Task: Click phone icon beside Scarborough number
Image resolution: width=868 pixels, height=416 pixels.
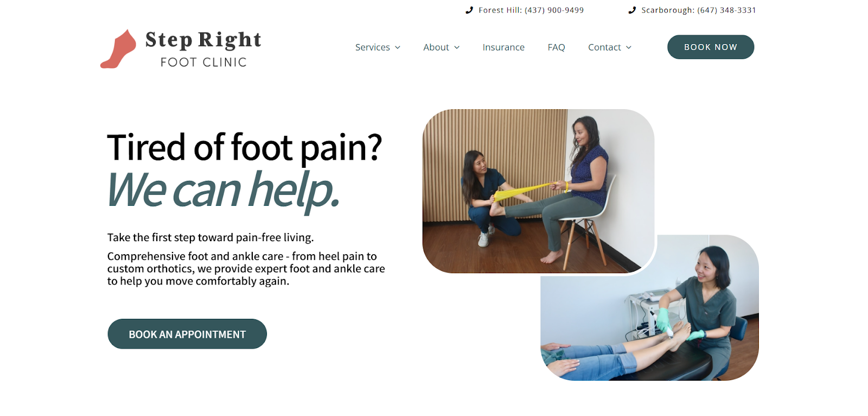Action: click(632, 10)
